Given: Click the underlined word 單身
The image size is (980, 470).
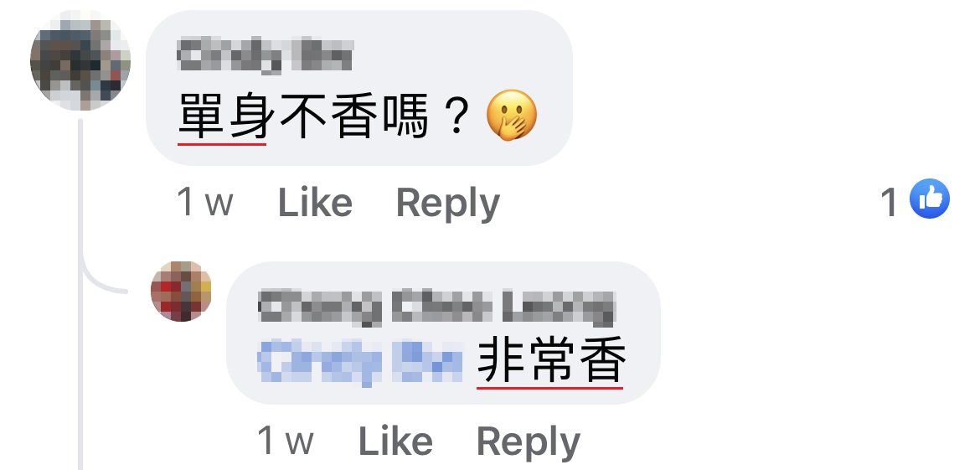Looking at the screenshot, I should pos(223,117).
